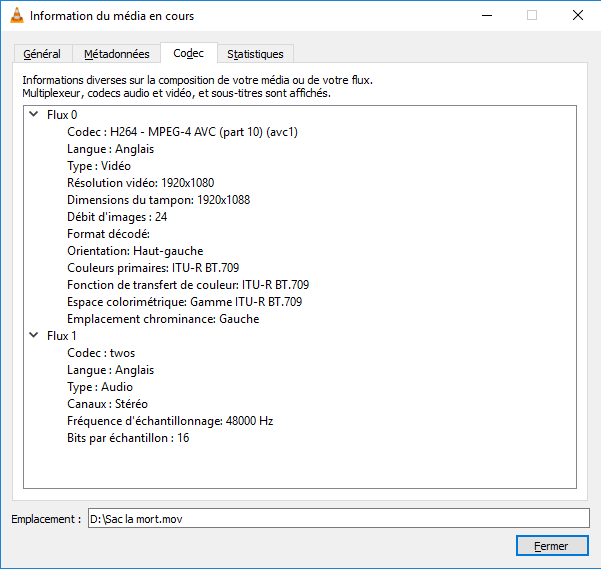Select the Flux 1 row label
The image size is (601, 569).
click(x=62, y=336)
